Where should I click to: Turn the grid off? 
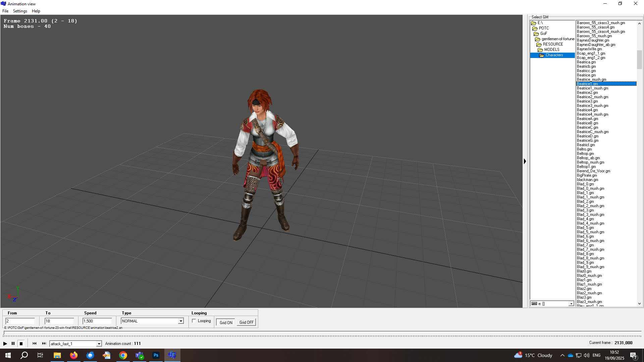tap(246, 322)
